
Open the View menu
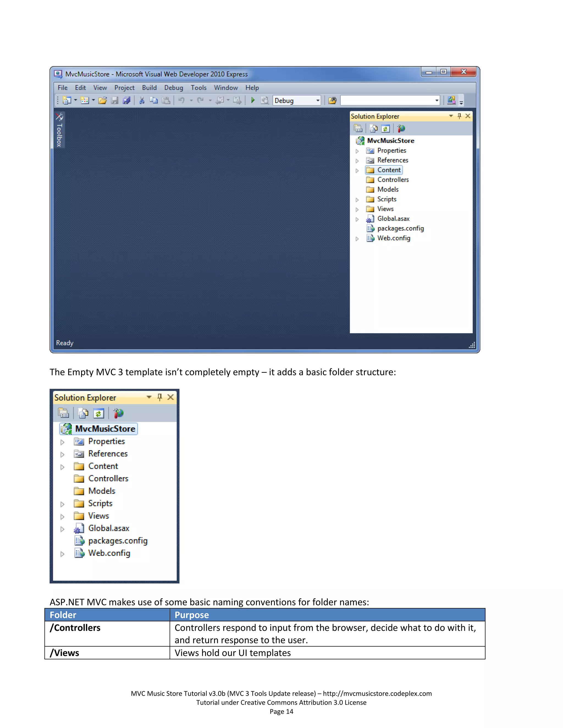(x=100, y=88)
